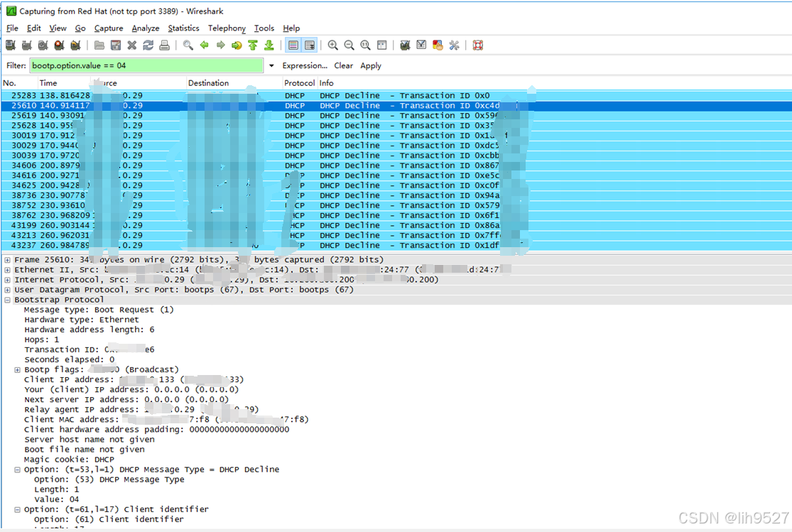Image resolution: width=792 pixels, height=532 pixels.
Task: Expand the Bootp flags field
Action: [x=17, y=370]
